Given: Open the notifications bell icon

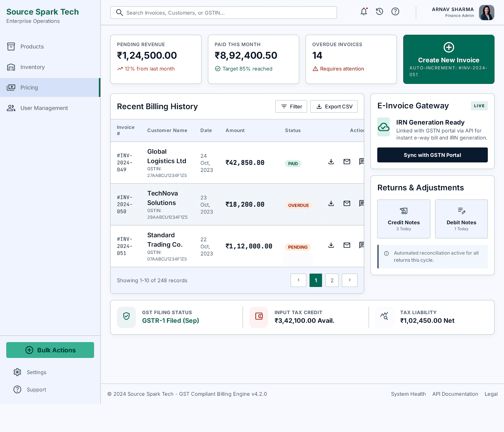Looking at the screenshot, I should (364, 12).
